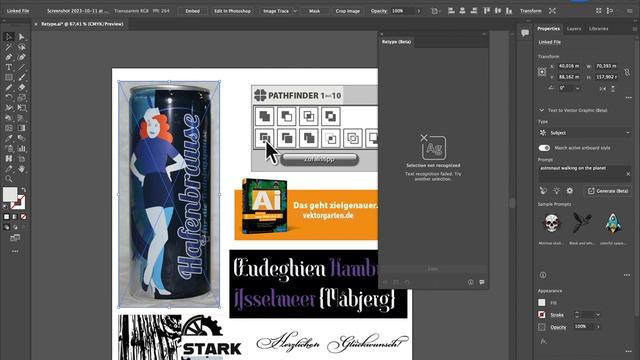Select the Hand tool
Screen dimensions: 640x360
pos(22,169)
